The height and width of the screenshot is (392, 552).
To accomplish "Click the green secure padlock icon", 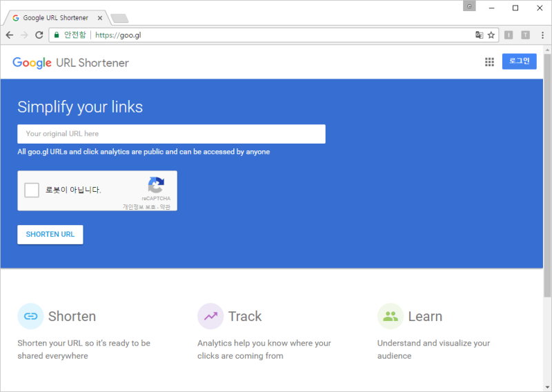I will click(x=57, y=35).
